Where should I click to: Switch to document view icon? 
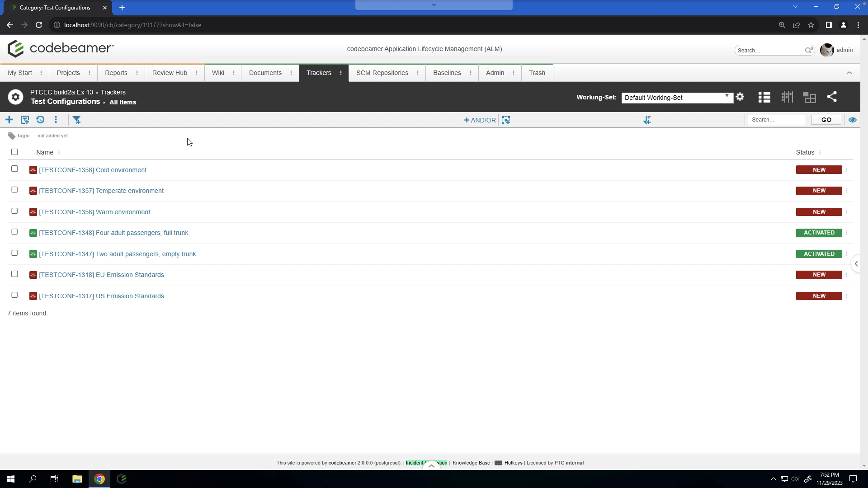tap(787, 97)
